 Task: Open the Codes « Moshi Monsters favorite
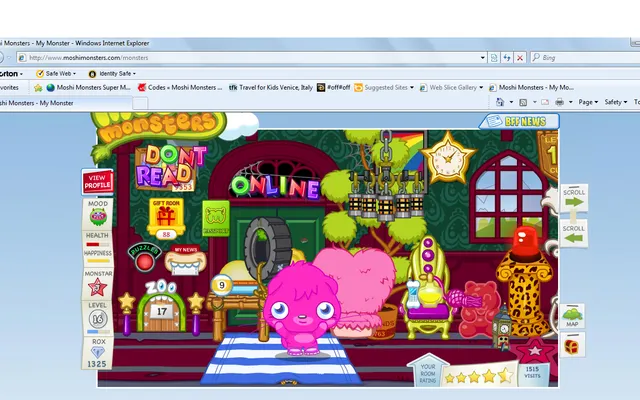[180, 87]
